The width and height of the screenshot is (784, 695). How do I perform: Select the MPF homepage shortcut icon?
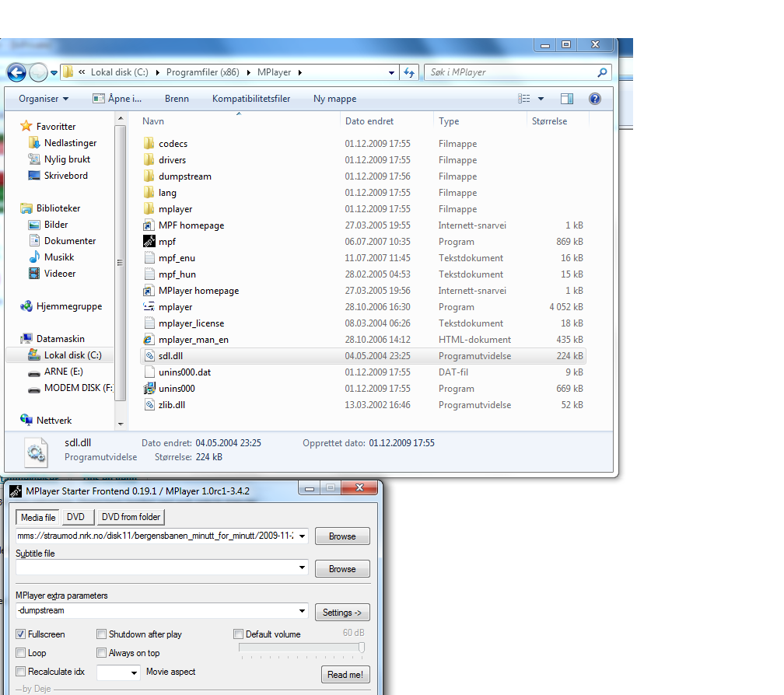tap(149, 225)
